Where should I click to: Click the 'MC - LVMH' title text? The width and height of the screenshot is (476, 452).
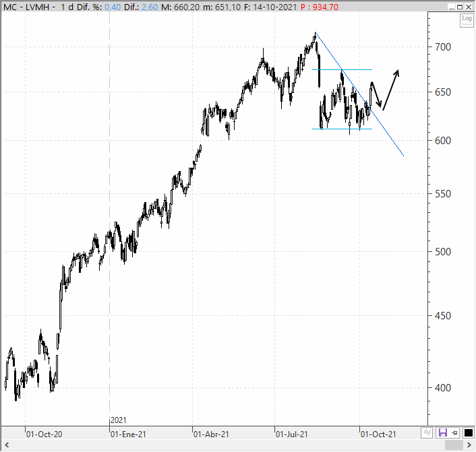[26, 7]
